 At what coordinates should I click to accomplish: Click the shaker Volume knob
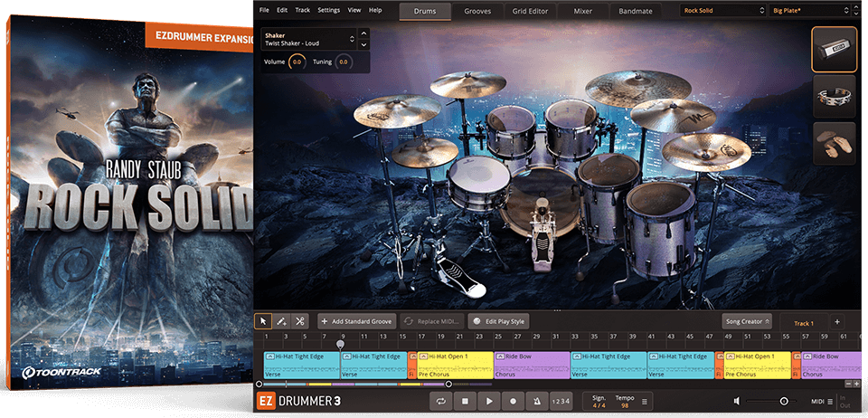(297, 62)
